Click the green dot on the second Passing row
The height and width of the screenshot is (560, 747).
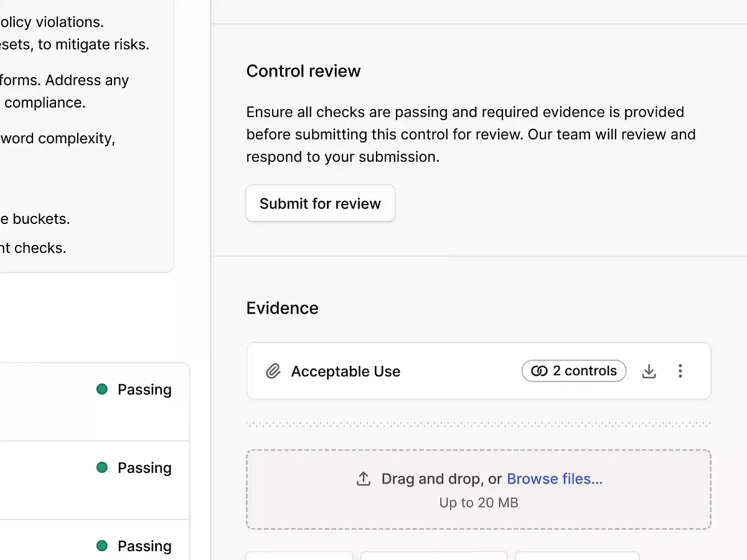point(102,467)
